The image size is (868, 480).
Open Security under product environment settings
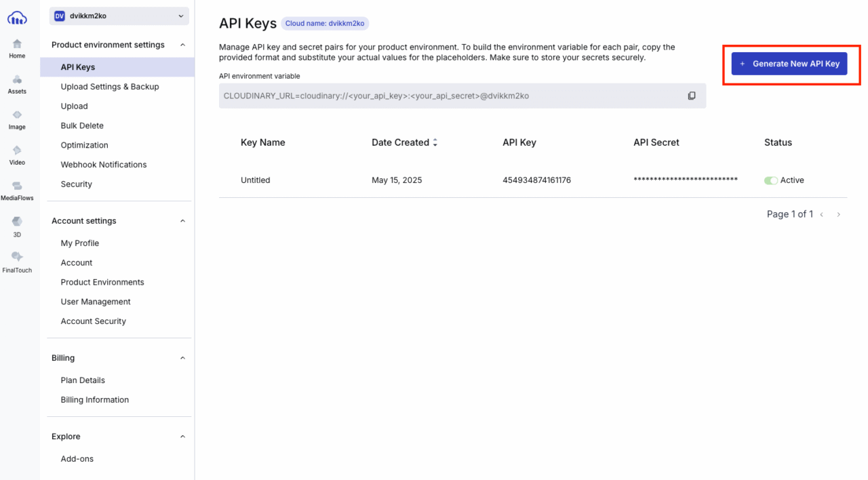pos(77,184)
